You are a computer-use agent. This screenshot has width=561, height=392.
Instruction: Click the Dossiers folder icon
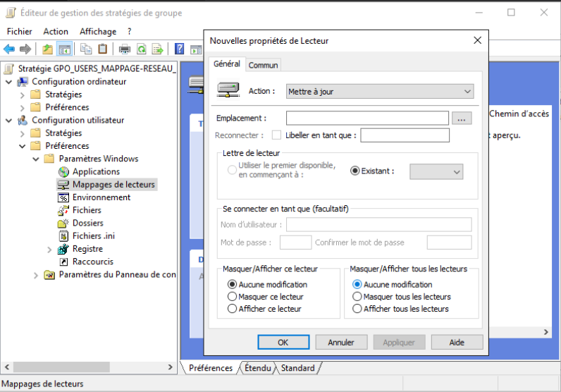(x=63, y=223)
